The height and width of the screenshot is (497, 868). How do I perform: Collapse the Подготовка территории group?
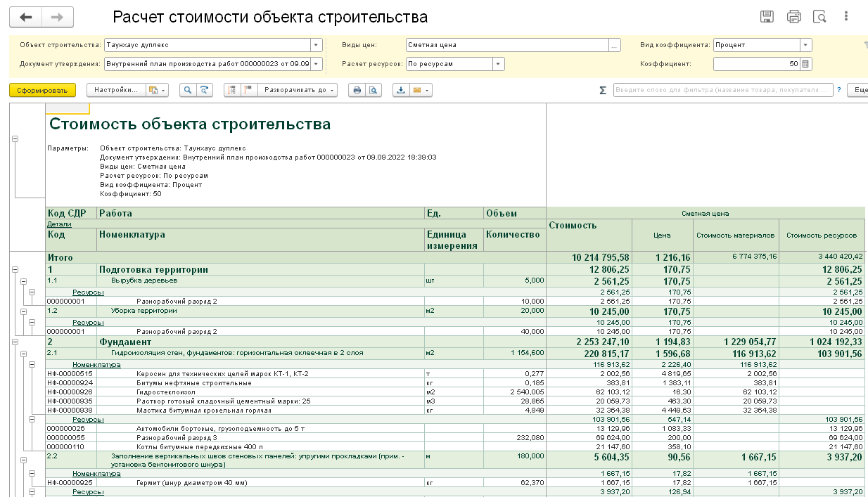coord(15,269)
